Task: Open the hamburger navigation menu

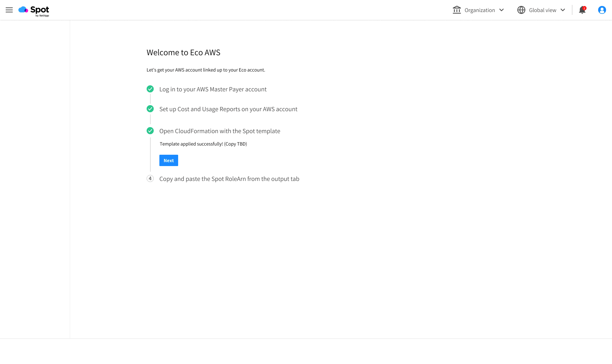Action: 9,10
